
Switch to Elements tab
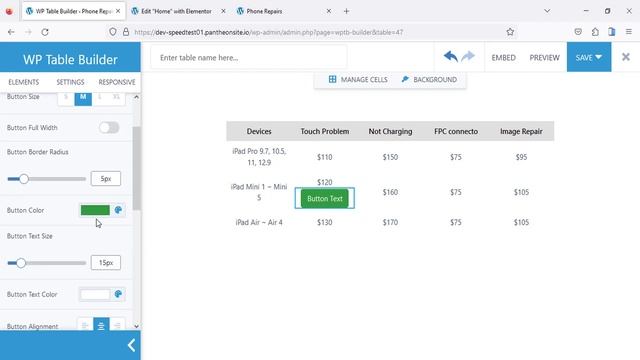pos(24,82)
